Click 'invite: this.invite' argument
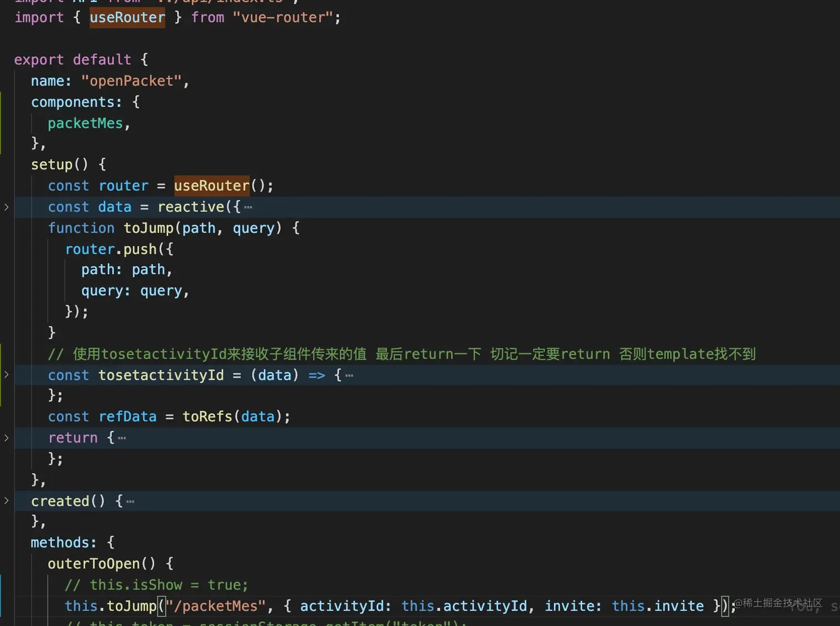The image size is (840, 626). click(624, 606)
